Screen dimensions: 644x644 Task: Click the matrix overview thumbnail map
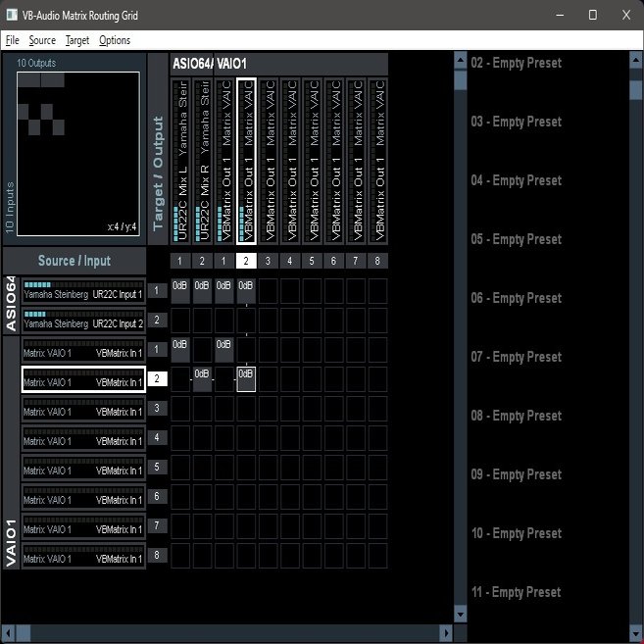pos(80,154)
